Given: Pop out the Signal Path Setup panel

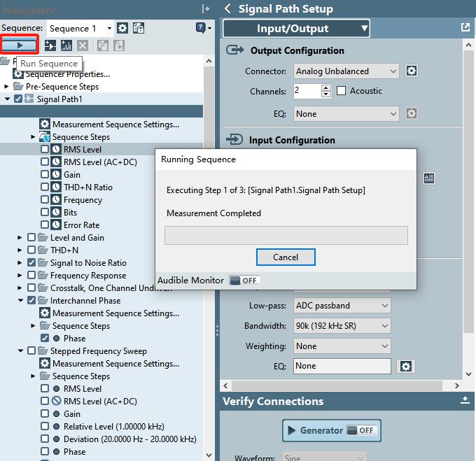Looking at the screenshot, I should [465, 28].
